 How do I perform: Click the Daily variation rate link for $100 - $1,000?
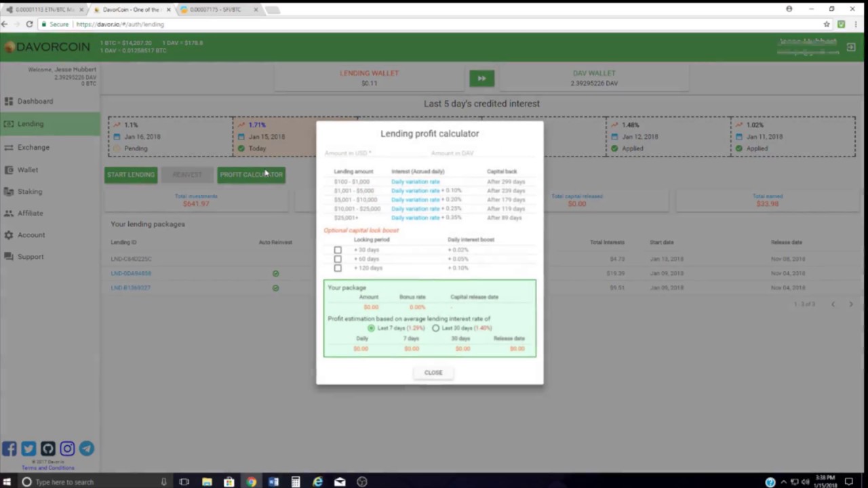click(x=415, y=182)
